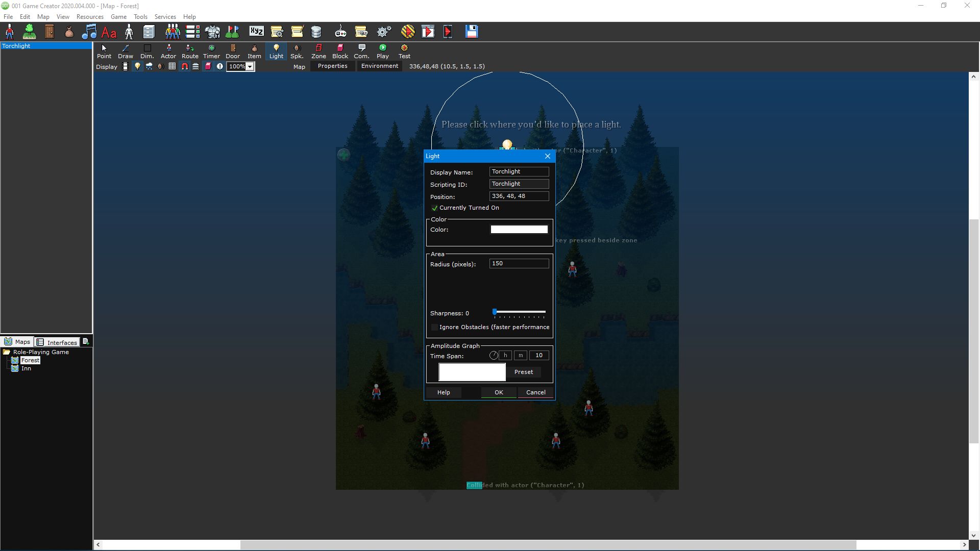
Task: Open the Resources menu
Action: [90, 17]
